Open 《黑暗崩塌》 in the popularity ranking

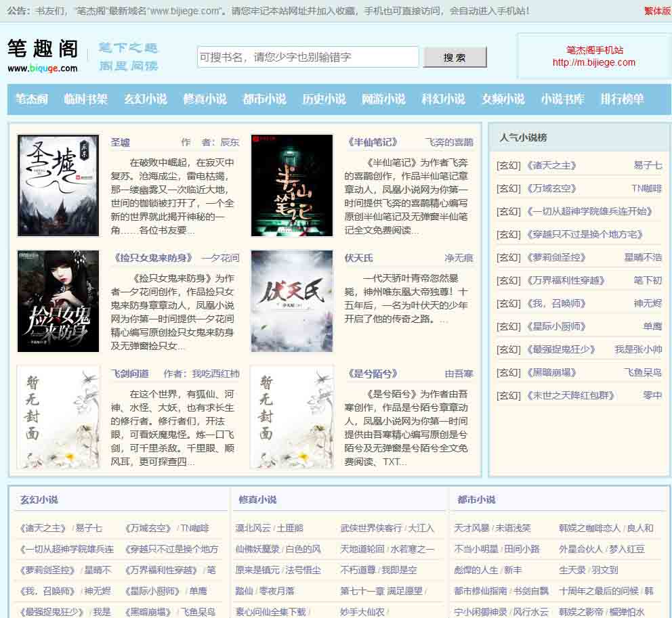tap(552, 372)
